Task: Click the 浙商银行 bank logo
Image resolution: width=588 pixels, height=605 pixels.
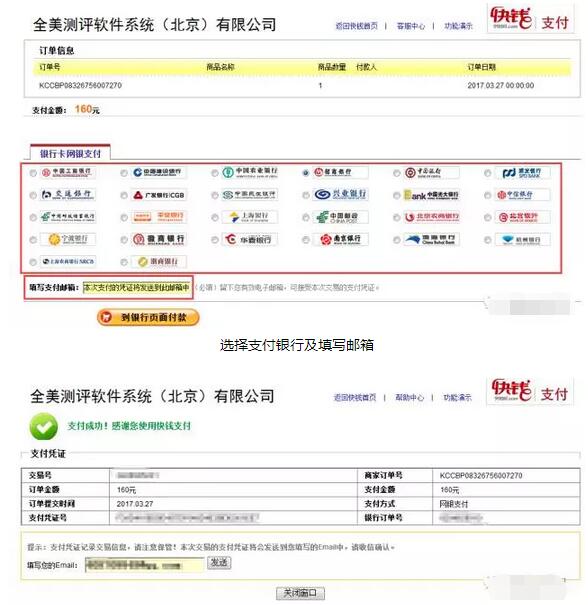Action: click(159, 261)
